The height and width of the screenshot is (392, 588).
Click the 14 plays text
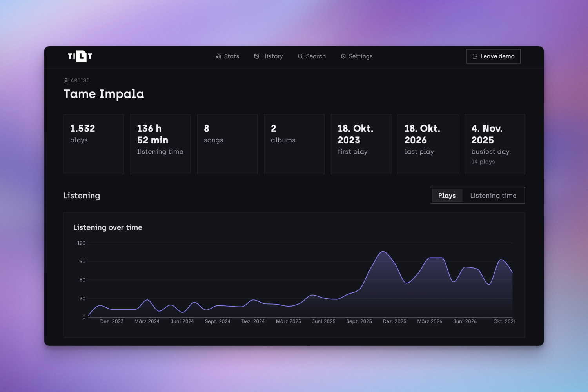tap(483, 162)
